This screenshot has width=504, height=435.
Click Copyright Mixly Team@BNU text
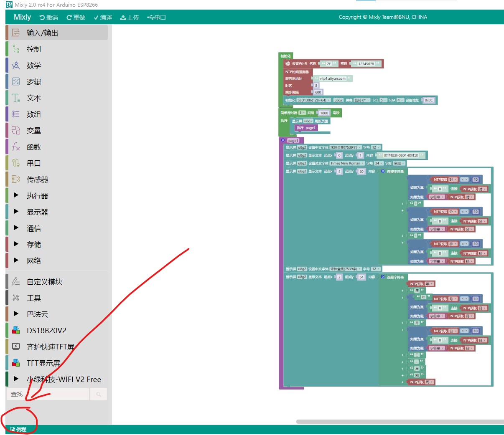[x=383, y=17]
